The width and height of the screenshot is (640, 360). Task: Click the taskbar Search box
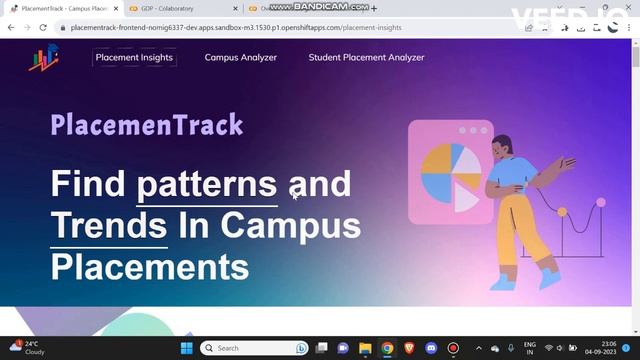point(254,348)
